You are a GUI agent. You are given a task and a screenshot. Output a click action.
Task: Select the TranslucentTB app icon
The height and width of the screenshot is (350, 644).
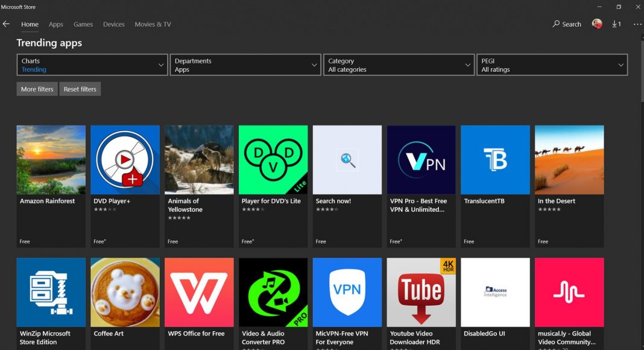click(x=495, y=160)
